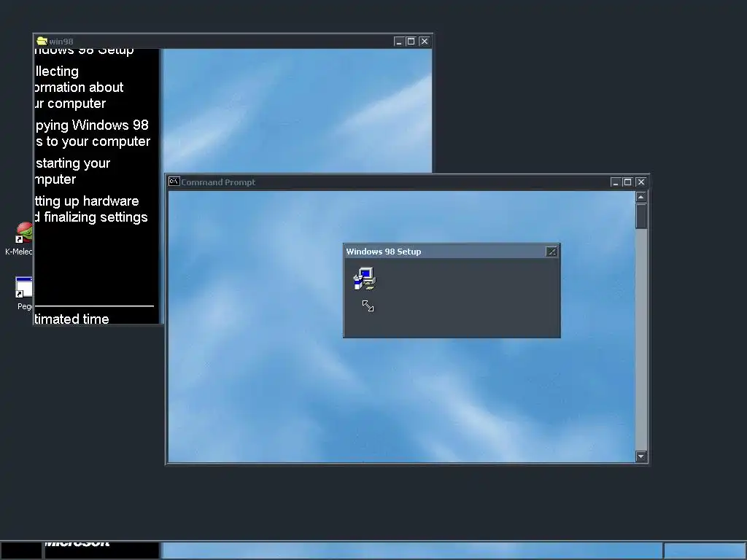
Task: Open the K-Meleon desktop shortcut
Action: [23, 238]
